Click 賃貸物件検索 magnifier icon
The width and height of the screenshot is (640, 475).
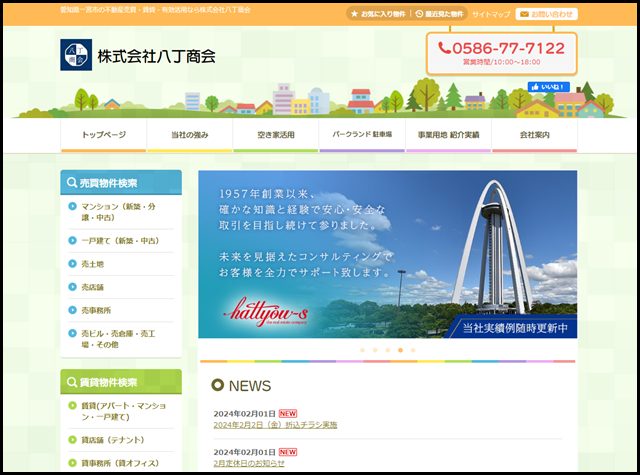point(72,382)
